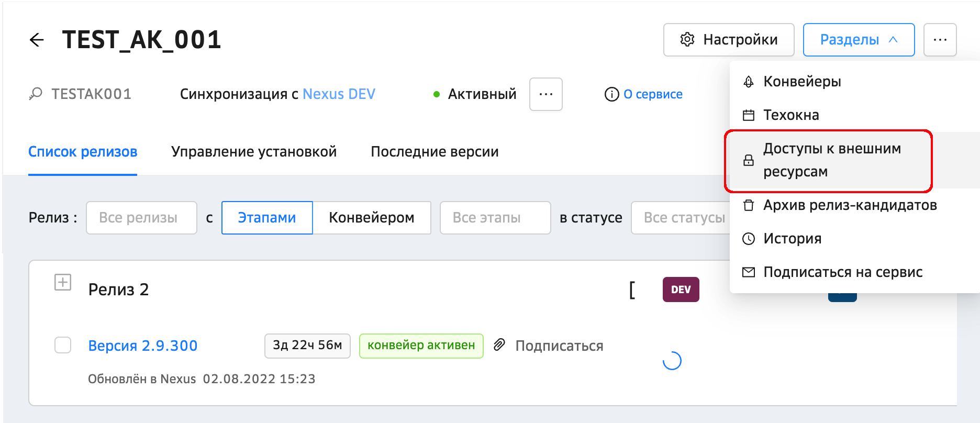Image resolution: width=980 pixels, height=423 pixels.
Task: Tick the checkbox for Версия 2.9.300
Action: click(63, 346)
